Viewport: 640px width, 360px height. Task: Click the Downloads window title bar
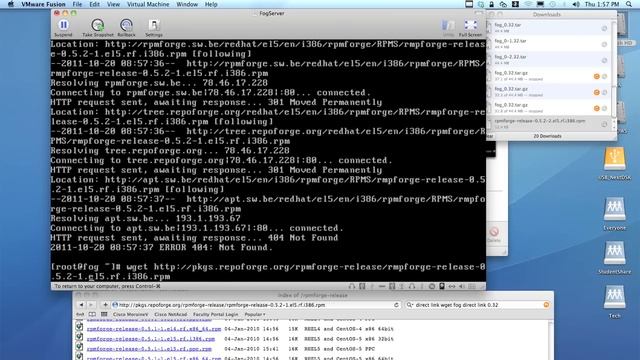coord(547,15)
